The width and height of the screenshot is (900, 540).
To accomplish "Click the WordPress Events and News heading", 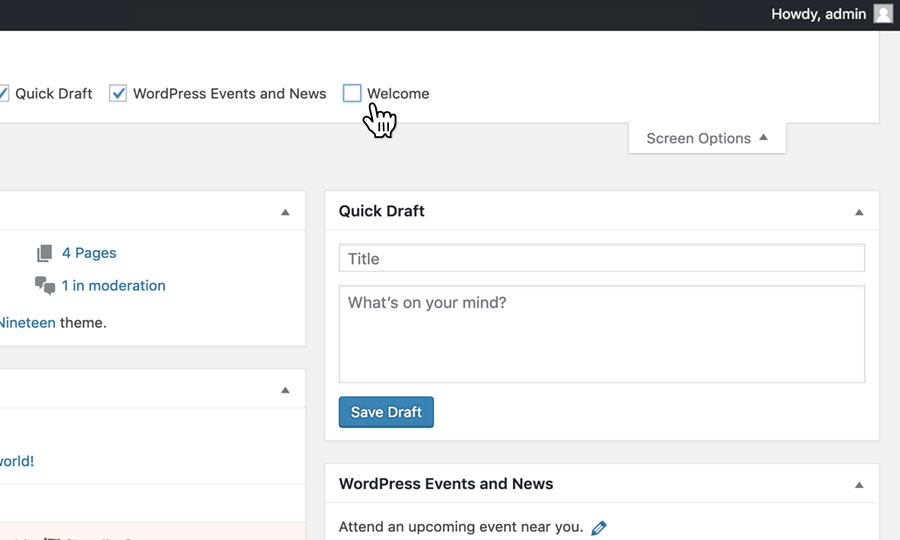I will coord(446,484).
